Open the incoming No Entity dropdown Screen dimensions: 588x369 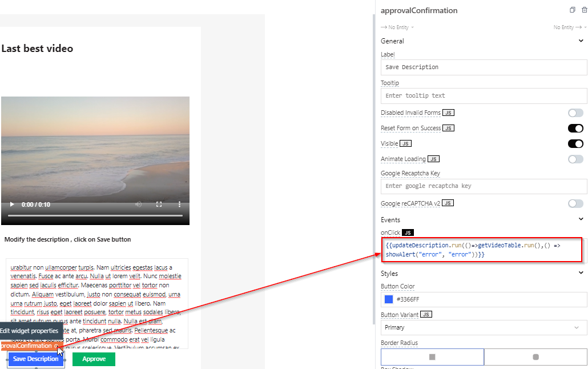click(x=397, y=27)
